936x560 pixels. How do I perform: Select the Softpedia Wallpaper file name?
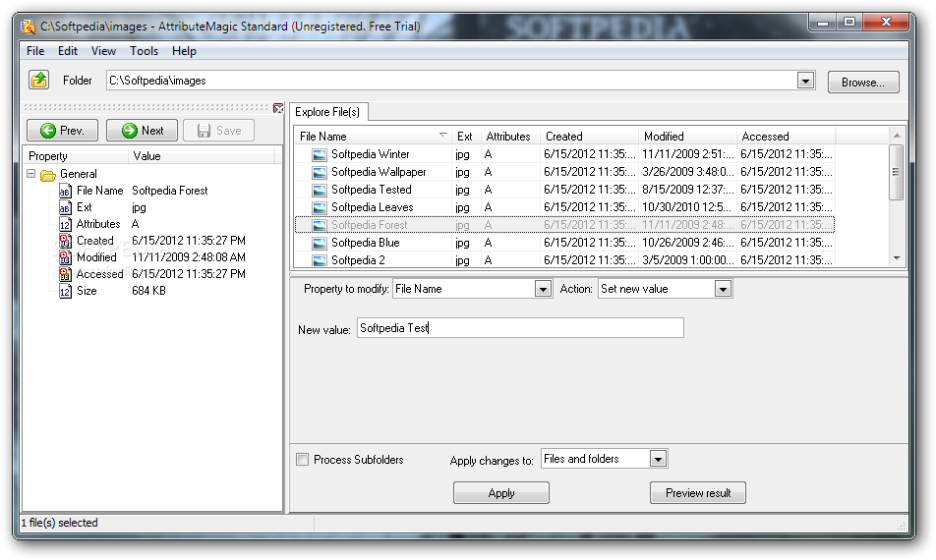(379, 172)
